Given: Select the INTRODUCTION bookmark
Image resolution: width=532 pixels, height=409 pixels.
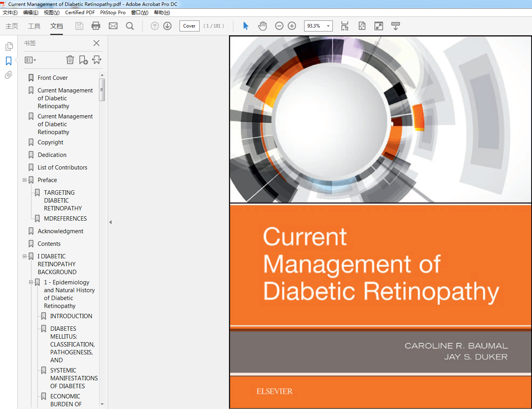Looking at the screenshot, I should [71, 316].
